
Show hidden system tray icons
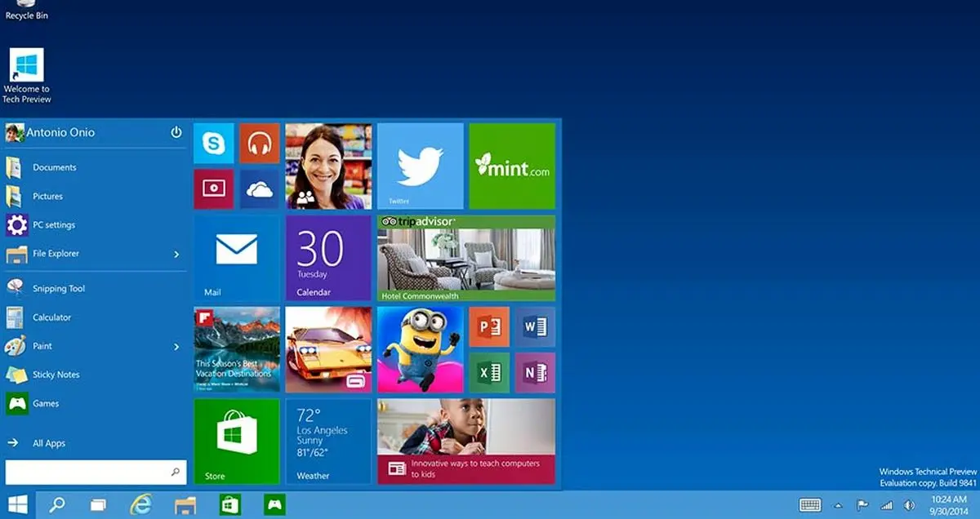pyautogui.click(x=837, y=505)
